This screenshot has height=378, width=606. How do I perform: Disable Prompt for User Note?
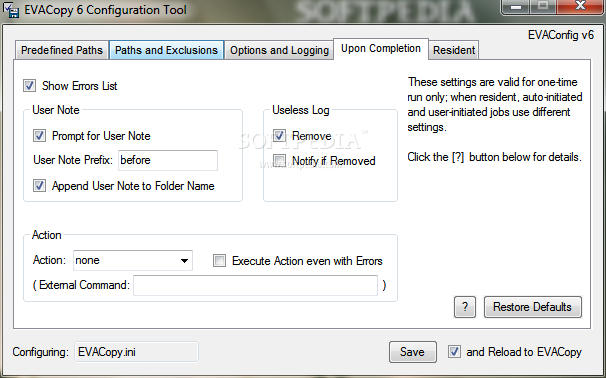39,136
